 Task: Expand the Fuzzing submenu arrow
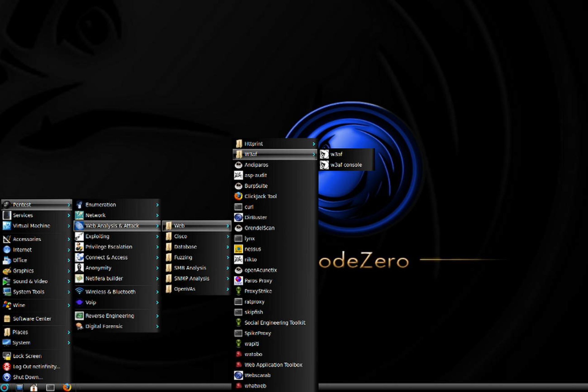228,257
